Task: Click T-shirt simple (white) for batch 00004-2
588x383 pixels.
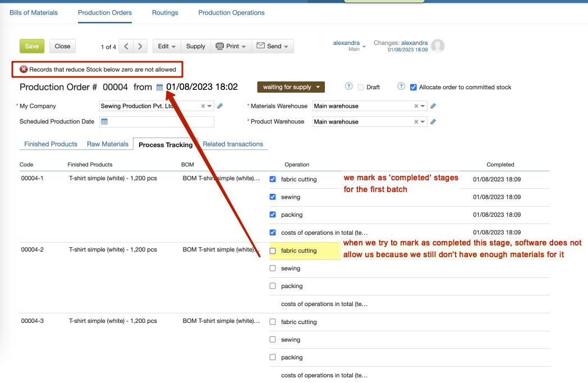Action: click(x=113, y=250)
